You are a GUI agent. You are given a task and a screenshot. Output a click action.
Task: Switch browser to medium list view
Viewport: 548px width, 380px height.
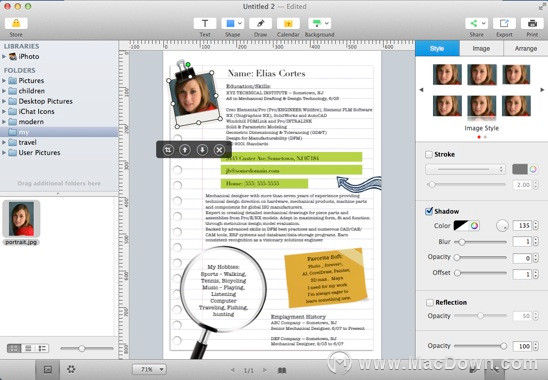(x=28, y=348)
